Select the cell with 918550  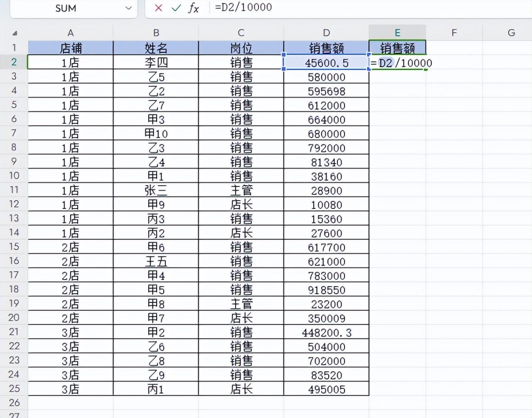(326, 289)
